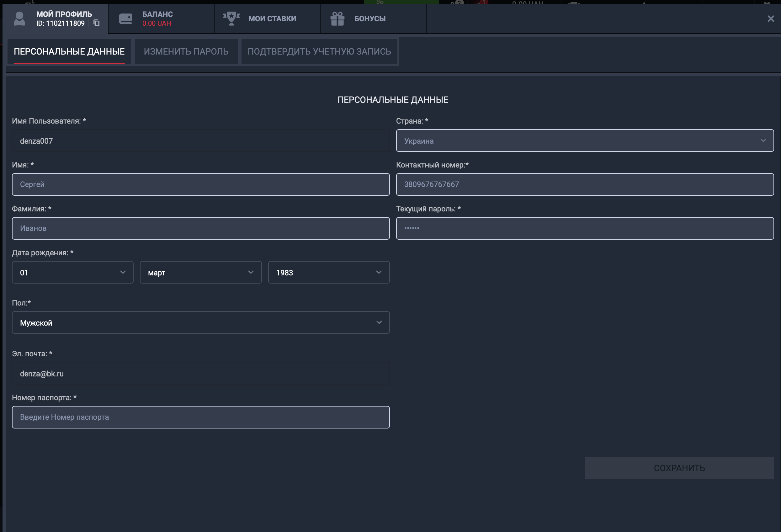
Task: Open the Мои ставки tab
Action: 267,19
